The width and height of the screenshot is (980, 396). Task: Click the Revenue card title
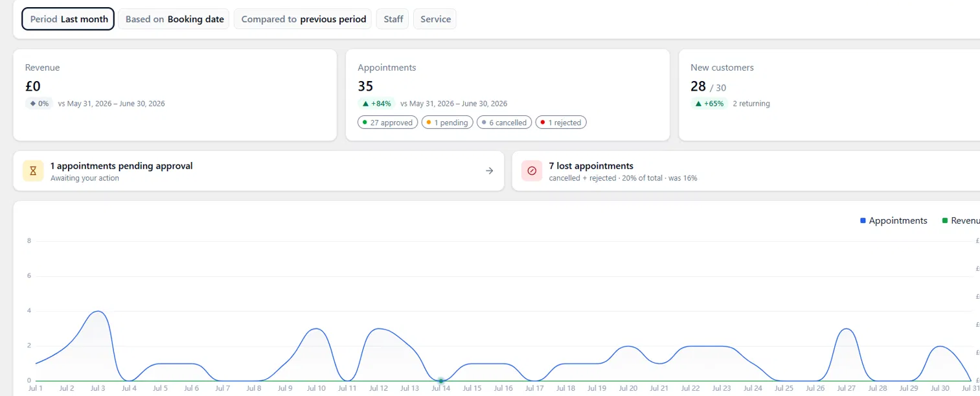coord(42,67)
